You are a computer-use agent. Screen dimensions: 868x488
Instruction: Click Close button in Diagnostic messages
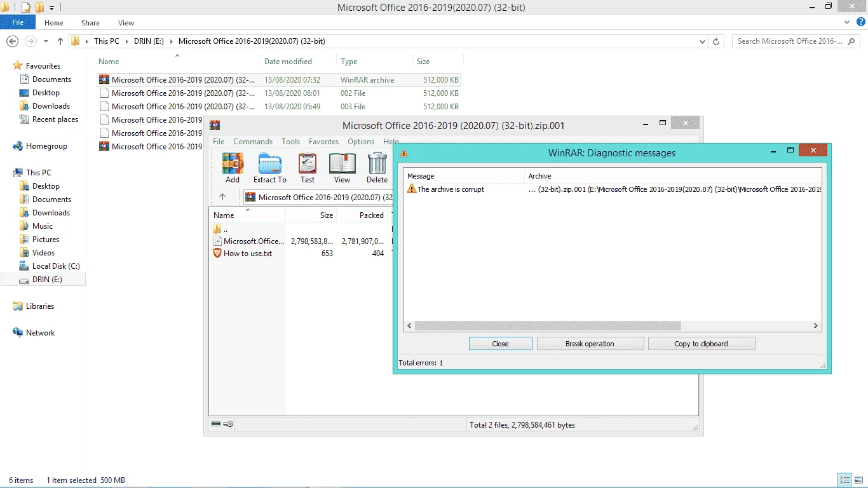click(x=500, y=344)
